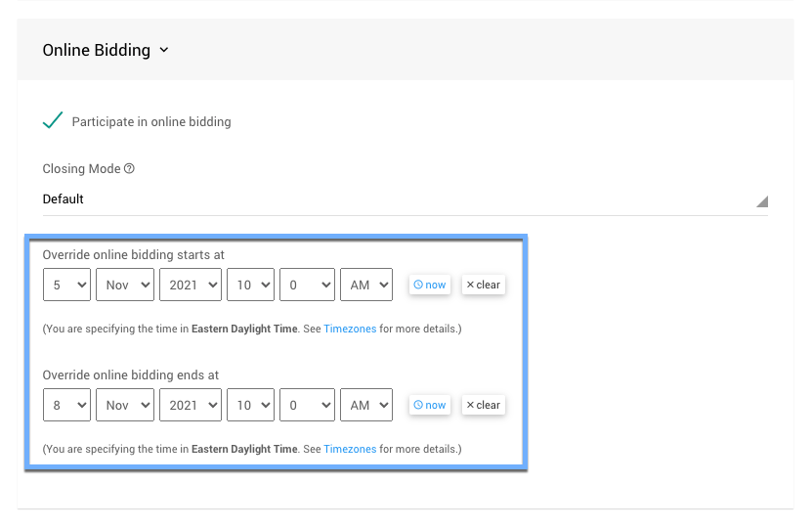
Task: Collapse the Online Bidding section chevron
Action: [x=163, y=50]
